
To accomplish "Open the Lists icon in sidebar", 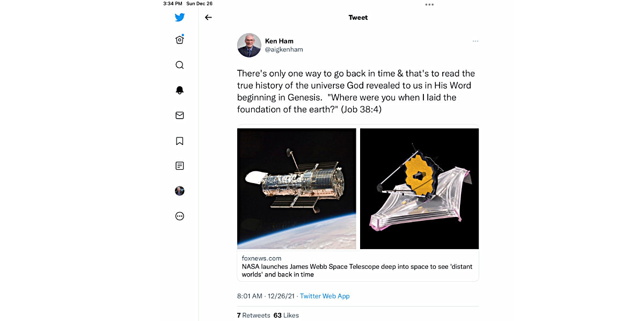I will point(180,166).
